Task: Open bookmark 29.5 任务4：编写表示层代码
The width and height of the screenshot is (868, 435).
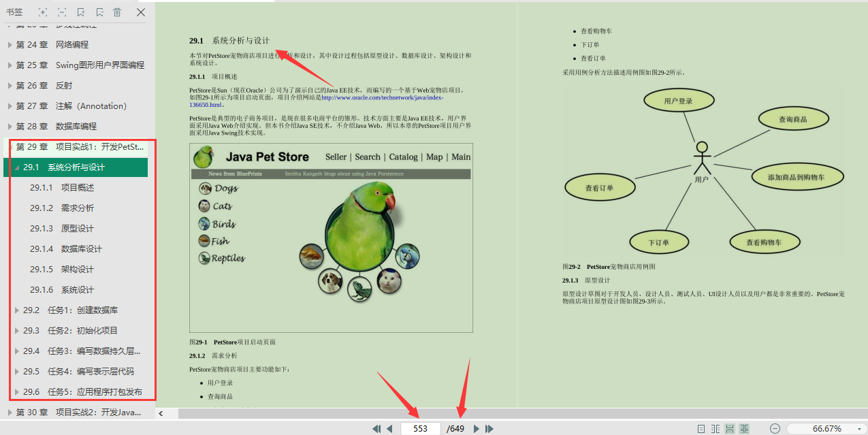Action: 79,372
